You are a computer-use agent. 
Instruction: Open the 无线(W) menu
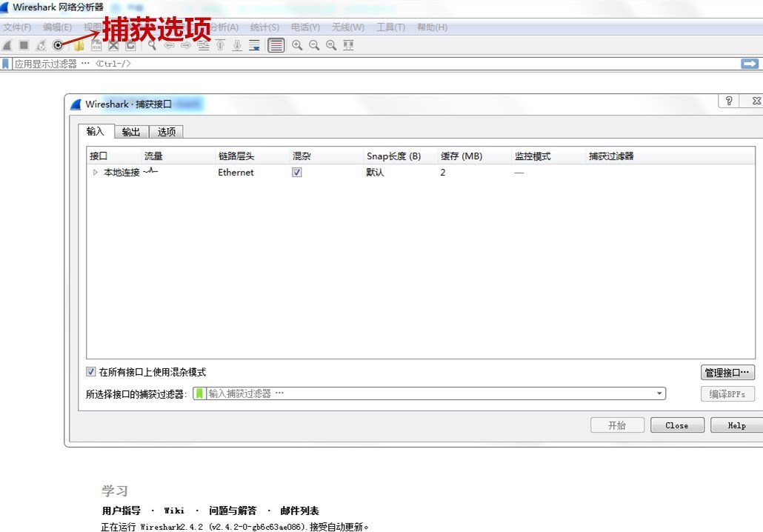click(x=347, y=27)
